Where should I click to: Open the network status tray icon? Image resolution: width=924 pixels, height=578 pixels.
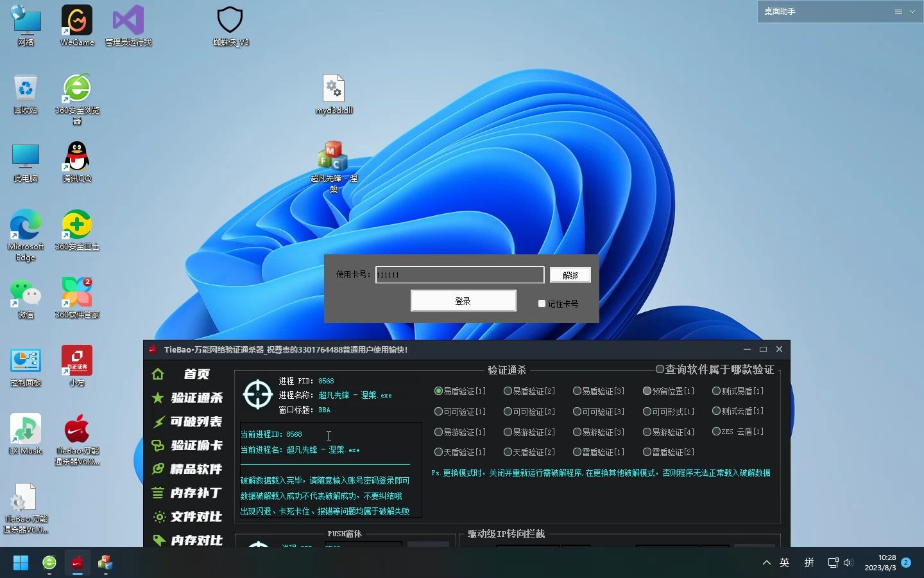point(833,563)
